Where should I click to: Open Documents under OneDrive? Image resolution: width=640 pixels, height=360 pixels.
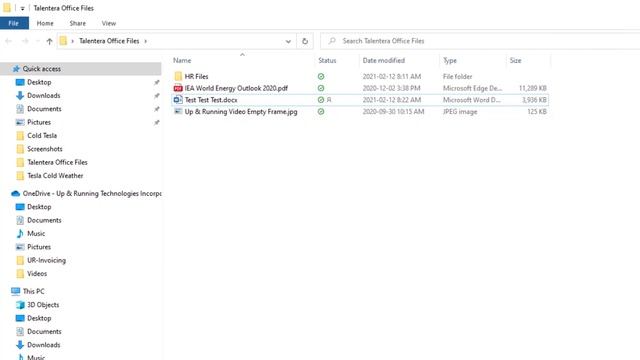coord(44,220)
